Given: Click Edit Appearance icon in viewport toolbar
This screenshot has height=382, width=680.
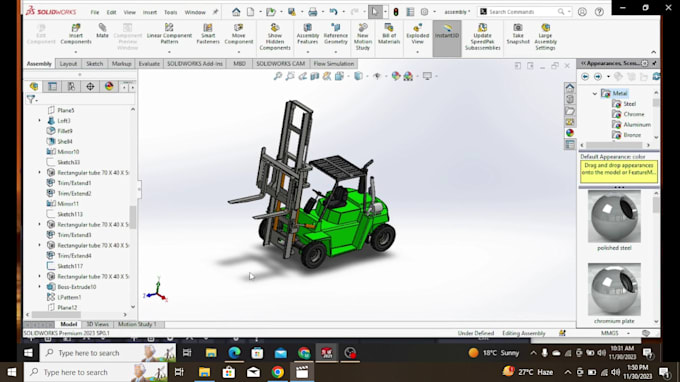Looking at the screenshot, I should pyautogui.click(x=396, y=76).
